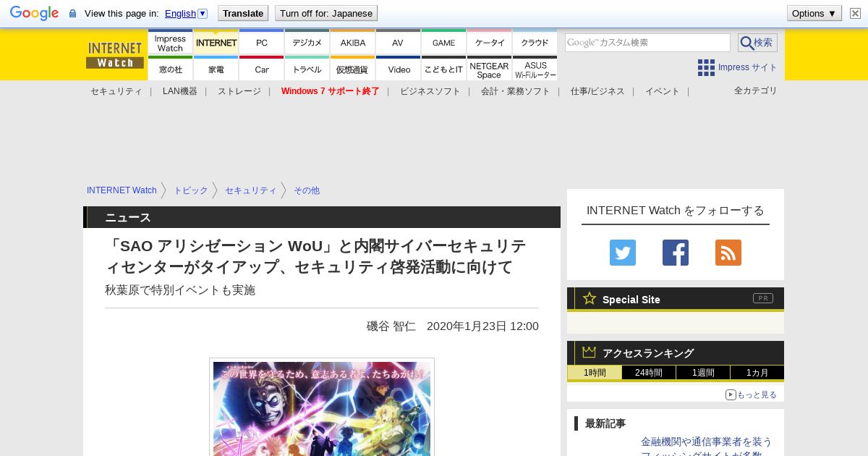This screenshot has height=456, width=868.
Task: Open the ストレージ category link
Action: coord(239,91)
